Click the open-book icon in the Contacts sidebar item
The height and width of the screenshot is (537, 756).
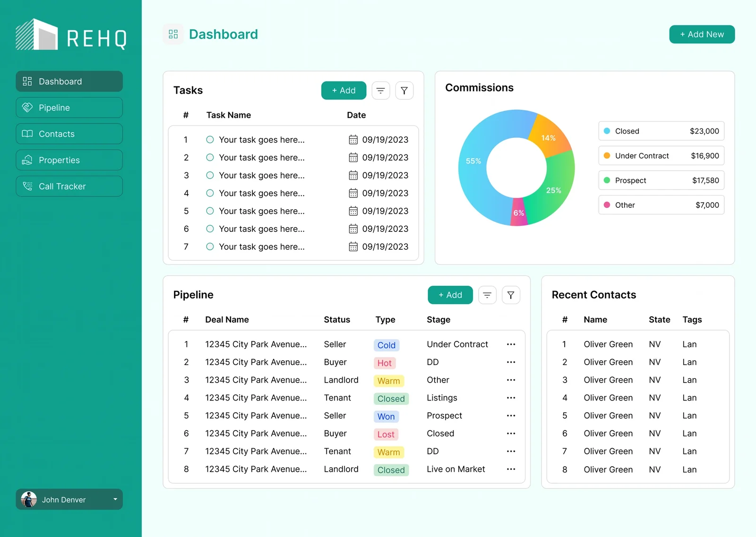click(27, 134)
